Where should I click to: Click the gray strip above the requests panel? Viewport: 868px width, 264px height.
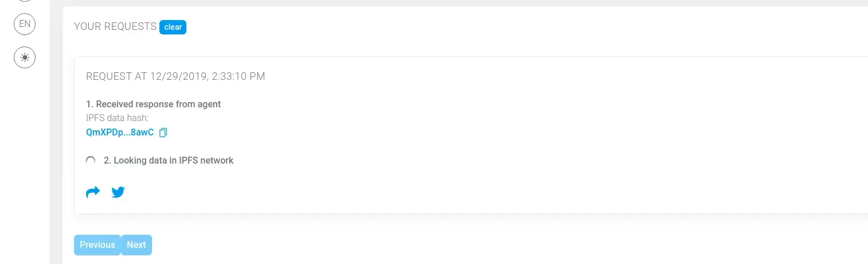tap(459, 3)
